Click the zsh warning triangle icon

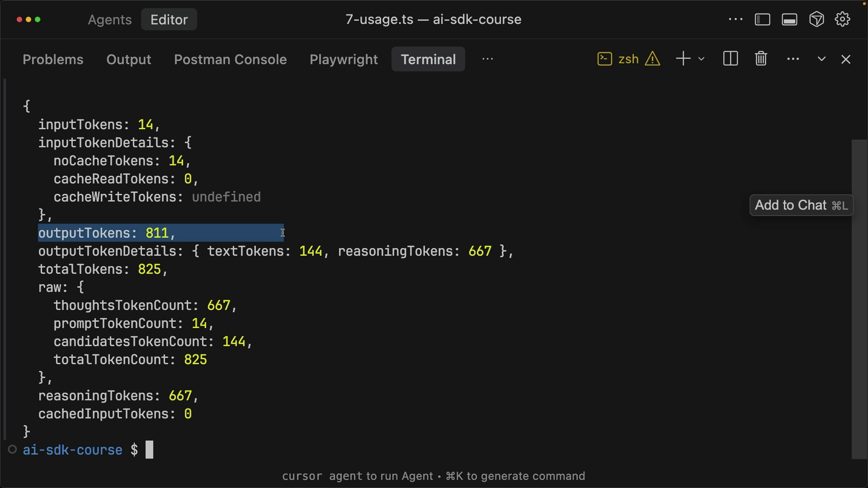(x=652, y=59)
